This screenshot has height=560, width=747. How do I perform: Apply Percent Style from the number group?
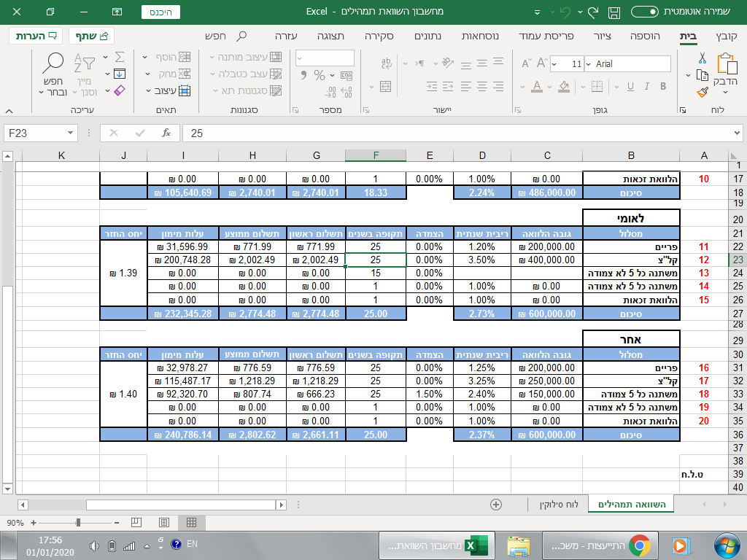pyautogui.click(x=320, y=75)
